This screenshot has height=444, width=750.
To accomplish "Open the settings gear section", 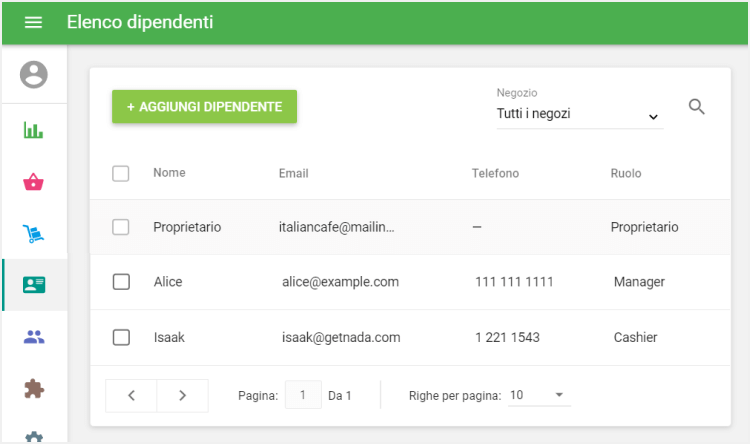I will [x=34, y=437].
